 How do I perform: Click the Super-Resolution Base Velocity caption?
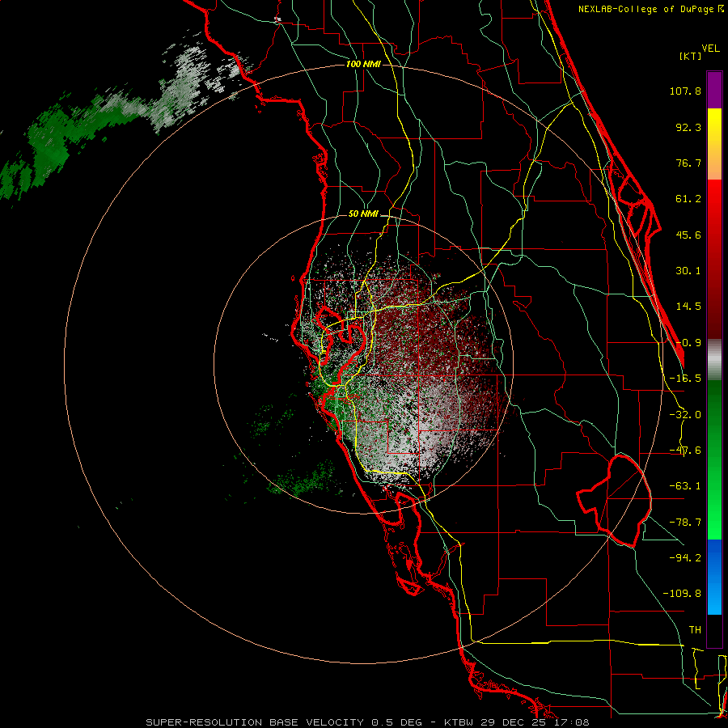click(368, 722)
